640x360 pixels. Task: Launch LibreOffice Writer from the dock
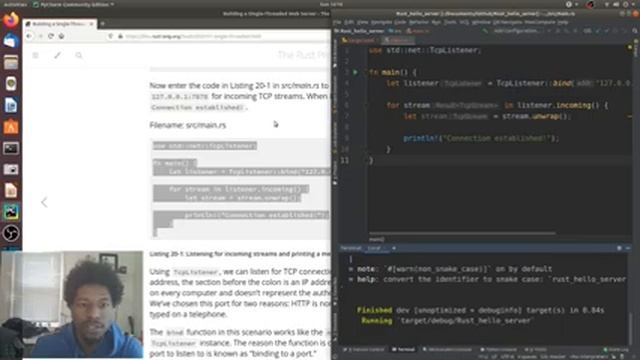click(11, 105)
